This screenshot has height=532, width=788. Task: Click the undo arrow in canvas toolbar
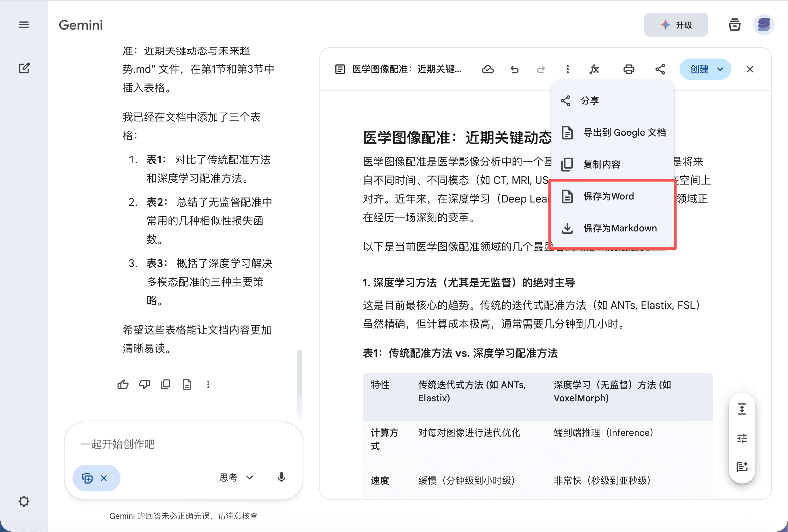[514, 69]
